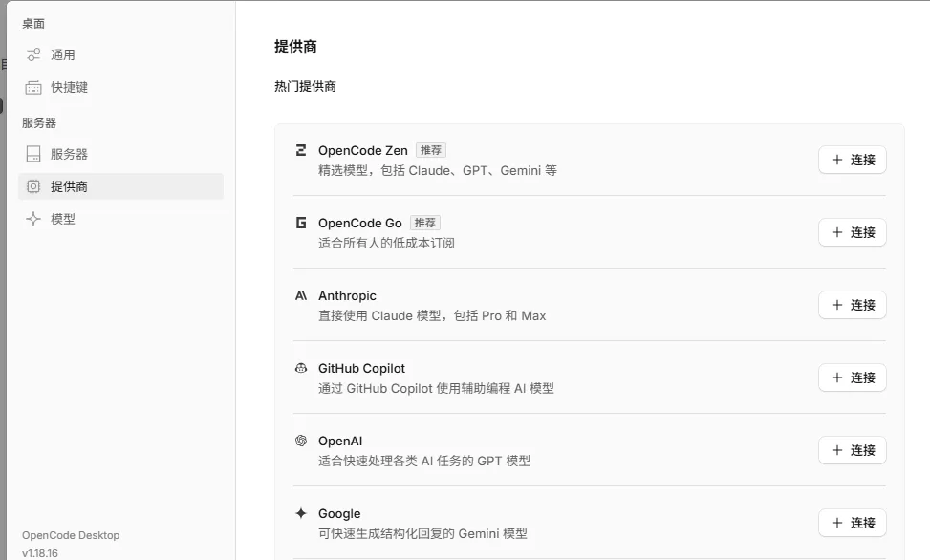Image resolution: width=930 pixels, height=560 pixels.
Task: Click the 桌面 sidebar group header
Action: click(x=33, y=24)
